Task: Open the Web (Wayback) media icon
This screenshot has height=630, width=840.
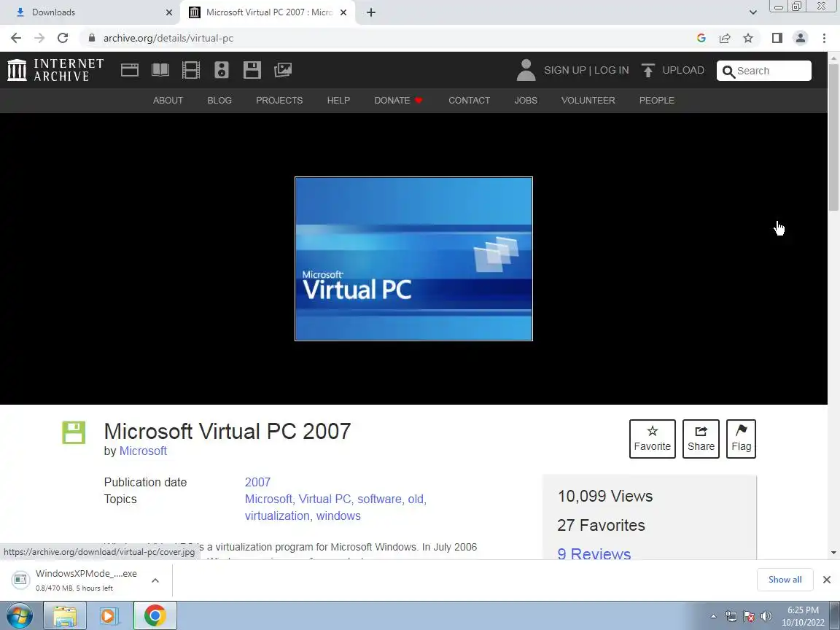Action: (130, 70)
